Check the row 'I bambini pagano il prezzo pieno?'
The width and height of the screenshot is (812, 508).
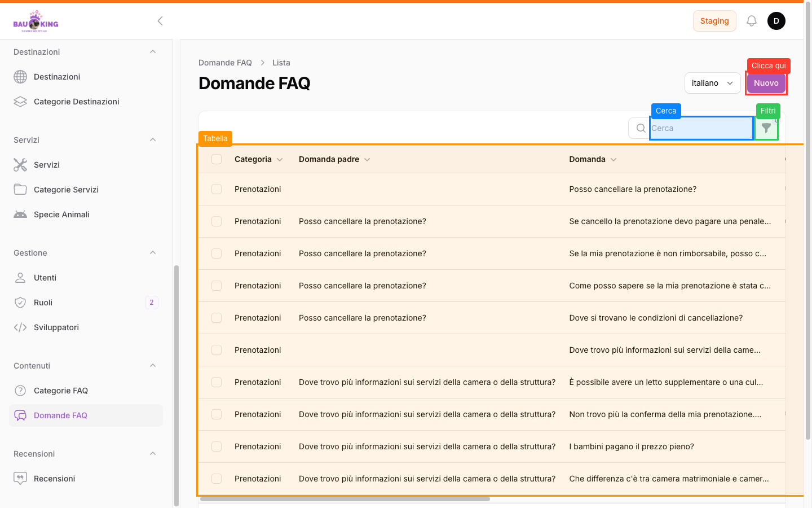[x=217, y=446]
